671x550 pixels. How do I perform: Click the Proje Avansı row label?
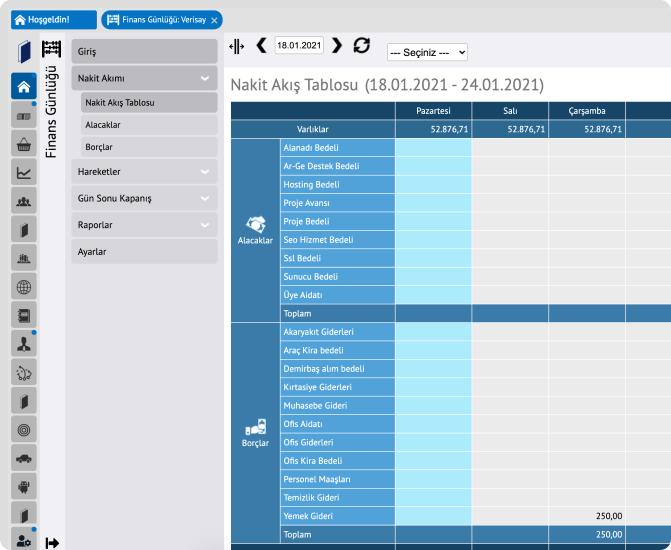(337, 203)
